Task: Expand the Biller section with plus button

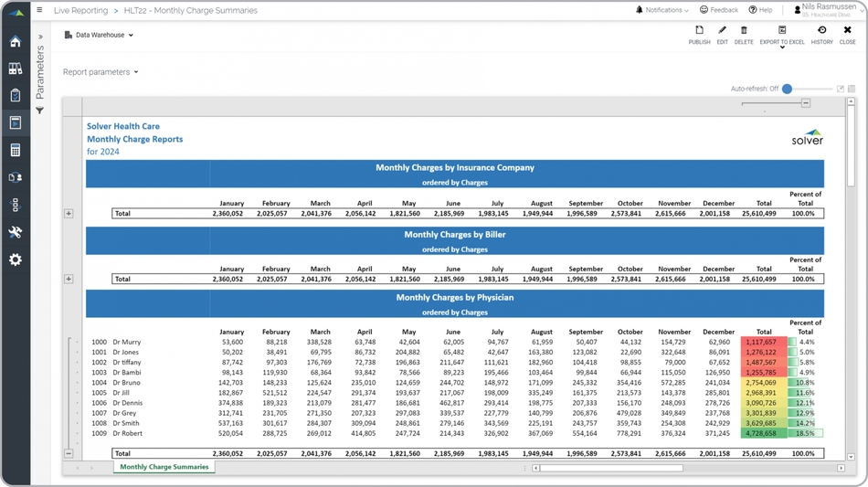Action: (69, 279)
